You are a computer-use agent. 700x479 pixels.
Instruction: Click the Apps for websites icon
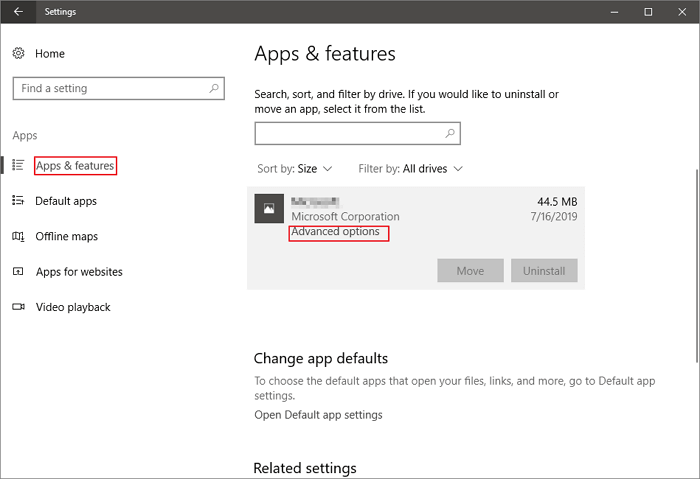[18, 271]
